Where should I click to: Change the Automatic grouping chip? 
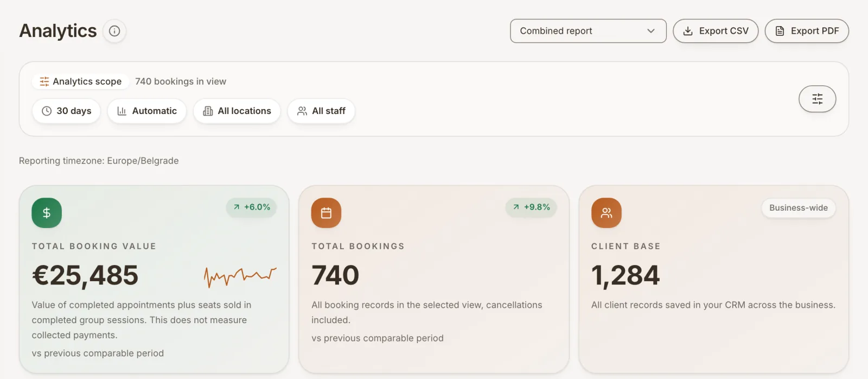tap(147, 111)
